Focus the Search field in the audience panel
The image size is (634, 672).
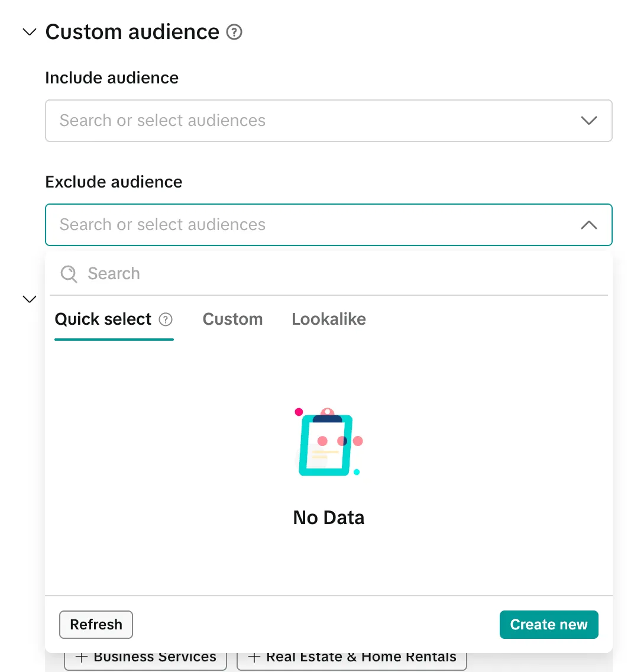click(329, 273)
